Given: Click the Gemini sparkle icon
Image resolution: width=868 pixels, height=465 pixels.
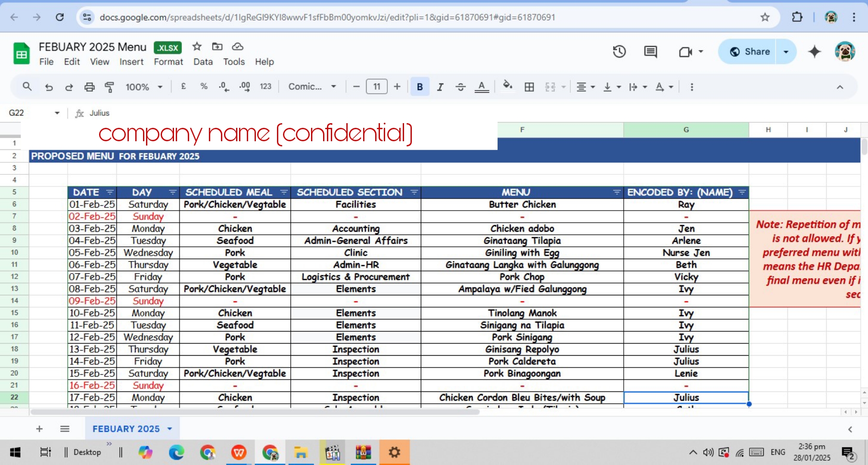Looking at the screenshot, I should 814,52.
